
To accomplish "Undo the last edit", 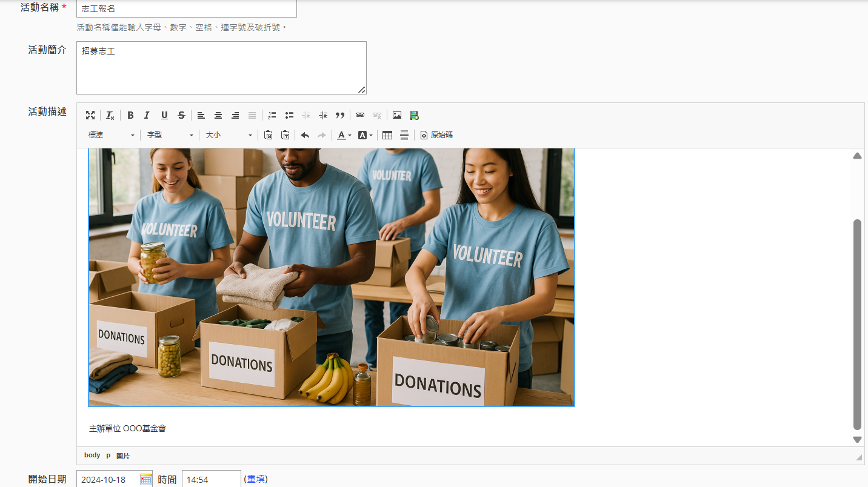I will (305, 135).
